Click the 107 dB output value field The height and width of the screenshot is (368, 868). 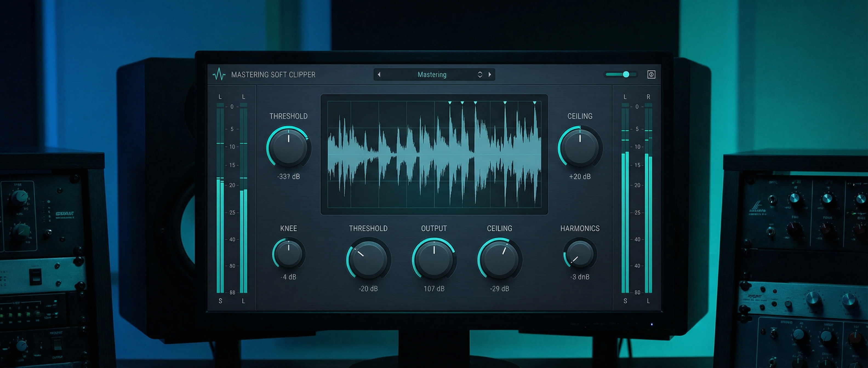pos(434,289)
